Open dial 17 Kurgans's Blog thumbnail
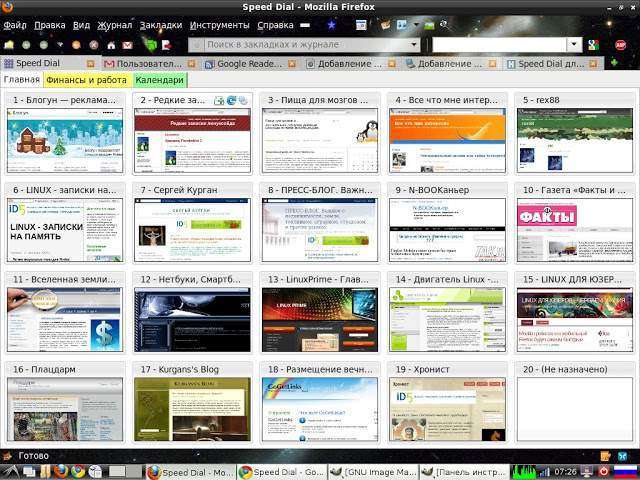Viewport: 640px width, 480px height. point(192,409)
